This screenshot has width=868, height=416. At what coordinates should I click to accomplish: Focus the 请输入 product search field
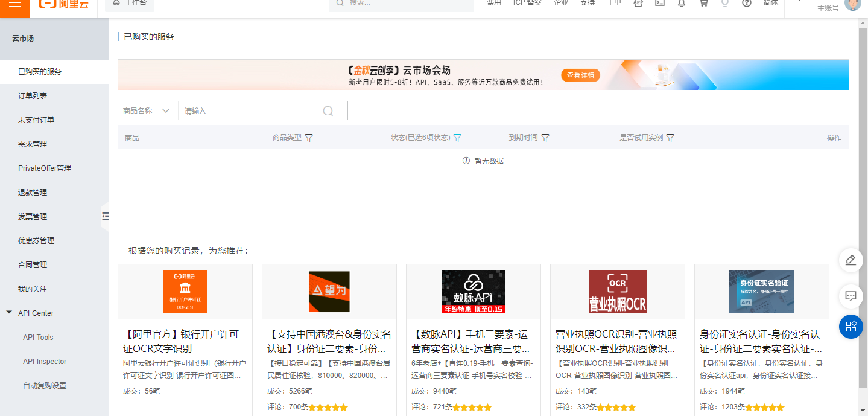250,111
